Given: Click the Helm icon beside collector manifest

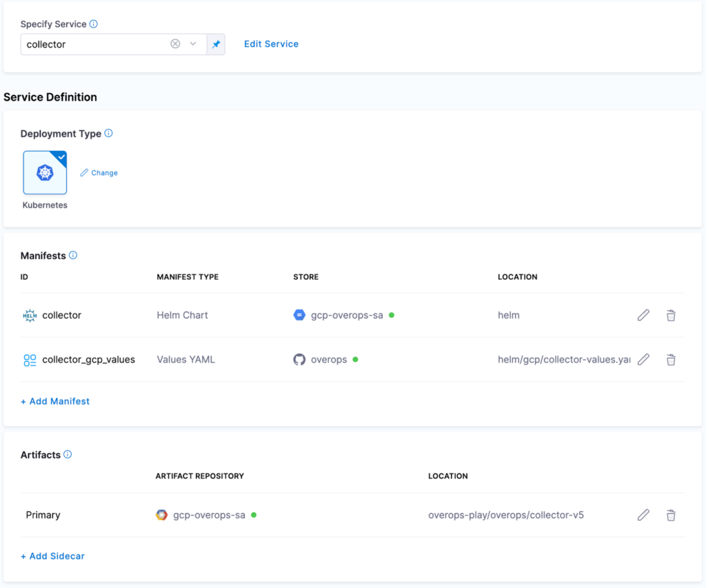Looking at the screenshot, I should 28,314.
